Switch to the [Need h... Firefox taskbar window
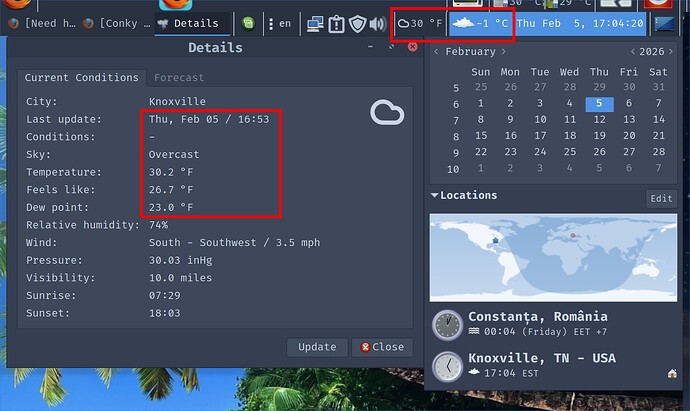 coord(42,23)
